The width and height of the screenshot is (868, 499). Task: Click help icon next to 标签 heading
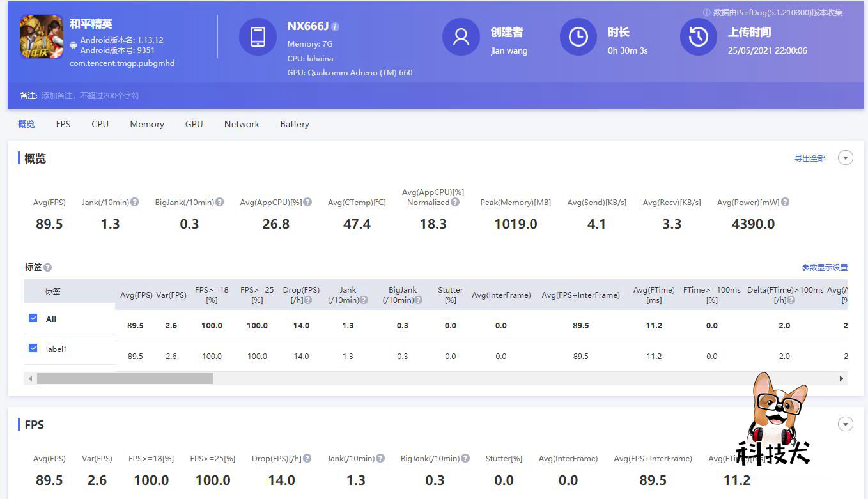point(47,268)
